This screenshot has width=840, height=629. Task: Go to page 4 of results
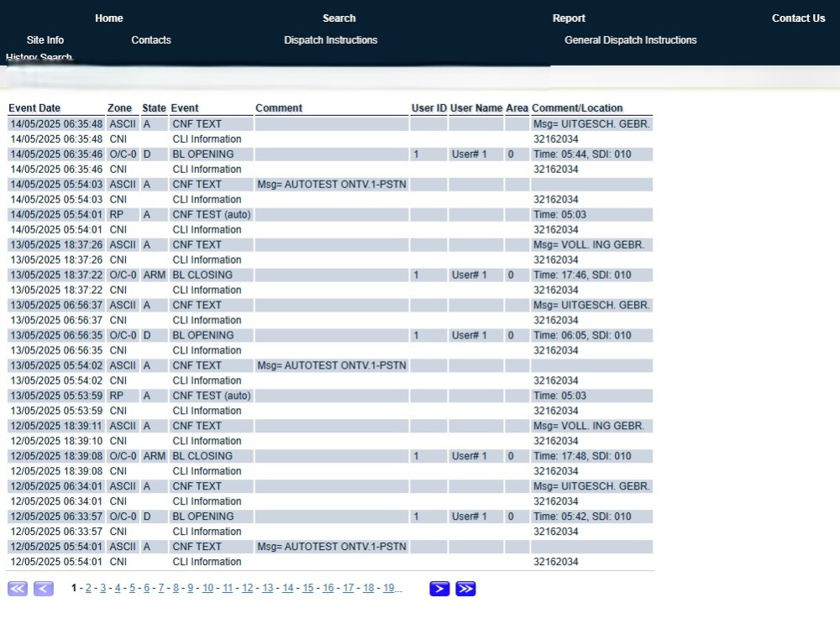(x=118, y=588)
